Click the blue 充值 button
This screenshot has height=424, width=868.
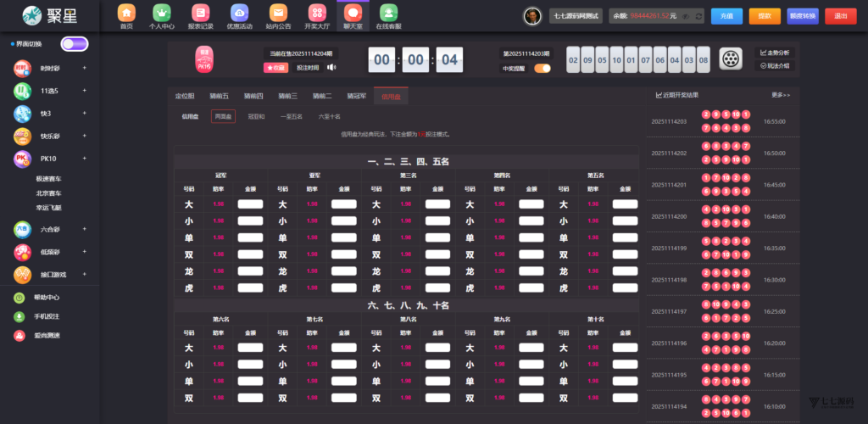726,16
